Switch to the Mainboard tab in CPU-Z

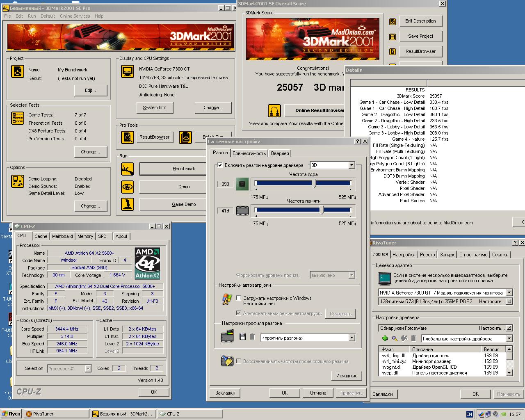(62, 236)
